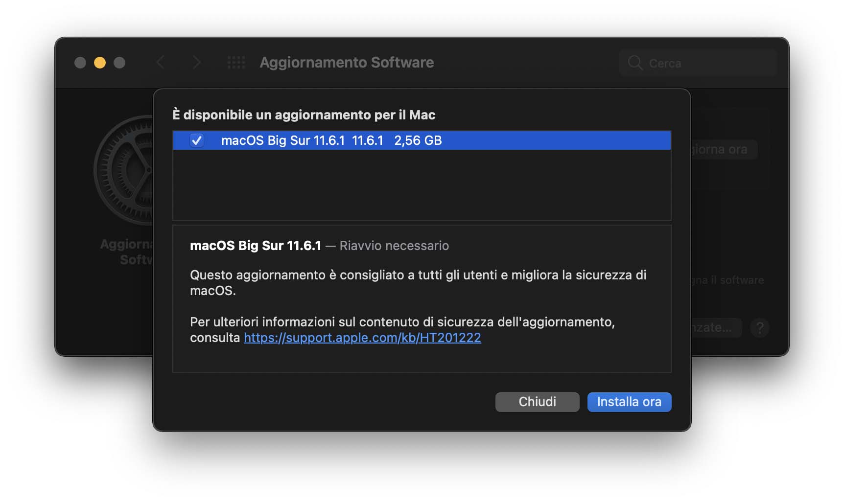The width and height of the screenshot is (844, 504).
Task: Click the 2,56 GB size text
Action: pyautogui.click(x=418, y=140)
